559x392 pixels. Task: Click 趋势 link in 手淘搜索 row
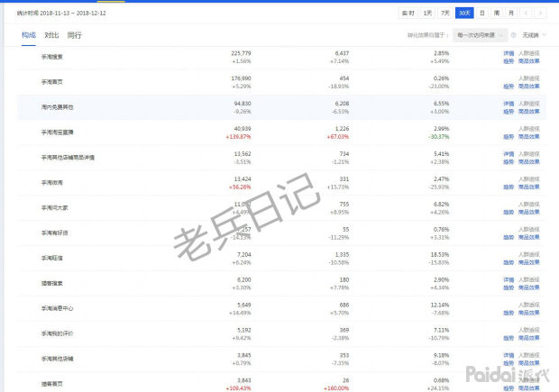click(x=509, y=61)
